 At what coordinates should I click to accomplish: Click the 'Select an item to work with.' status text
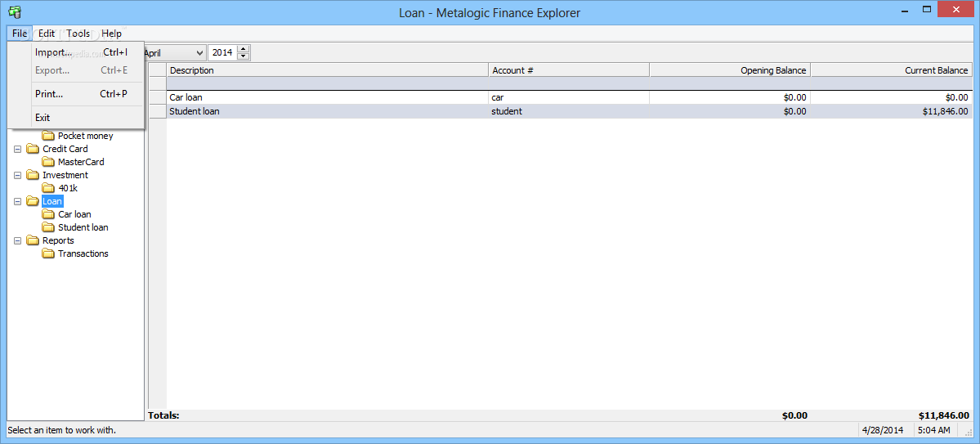tap(62, 430)
